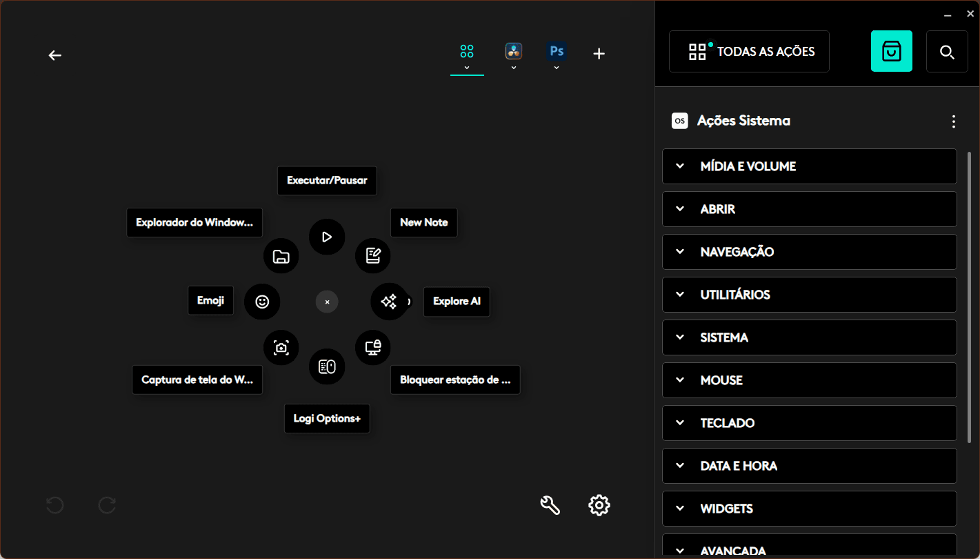This screenshot has height=559, width=980.
Task: Select the Windows Explorer folder icon
Action: [x=281, y=257]
